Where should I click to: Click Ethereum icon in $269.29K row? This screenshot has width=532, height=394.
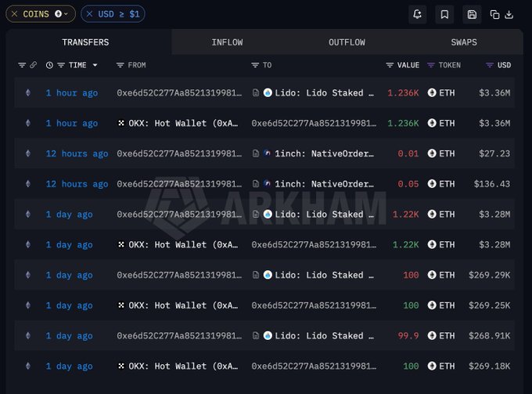28,275
